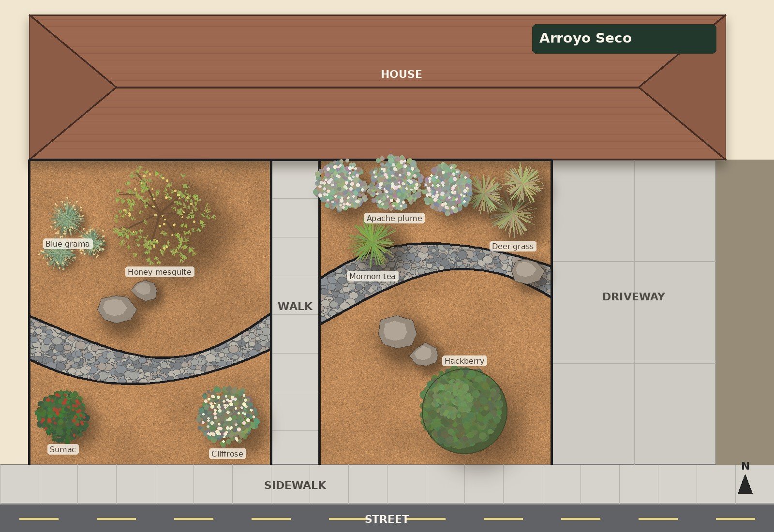Image resolution: width=774 pixels, height=532 pixels.
Task: Select the "HOUSE" roof label
Action: click(x=402, y=74)
